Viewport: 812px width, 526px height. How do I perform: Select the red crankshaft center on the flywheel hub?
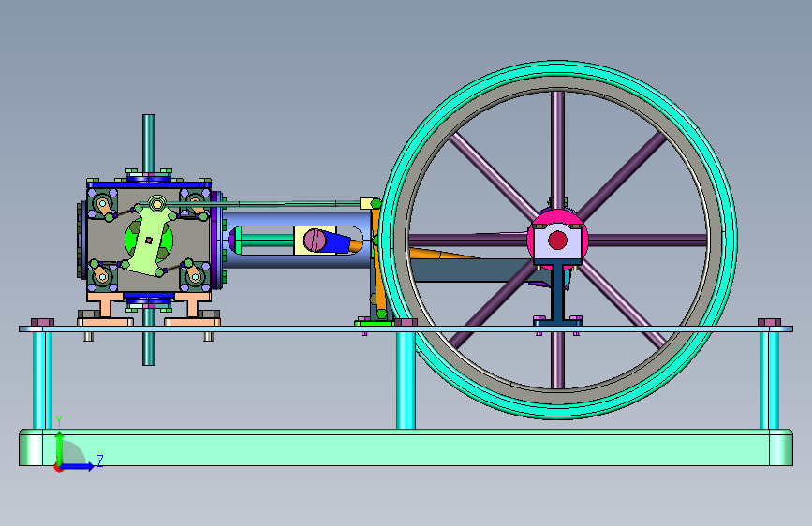558,241
